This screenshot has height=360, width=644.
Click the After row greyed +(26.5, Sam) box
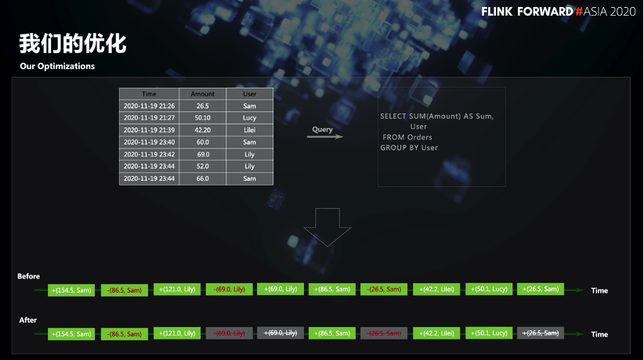point(541,333)
